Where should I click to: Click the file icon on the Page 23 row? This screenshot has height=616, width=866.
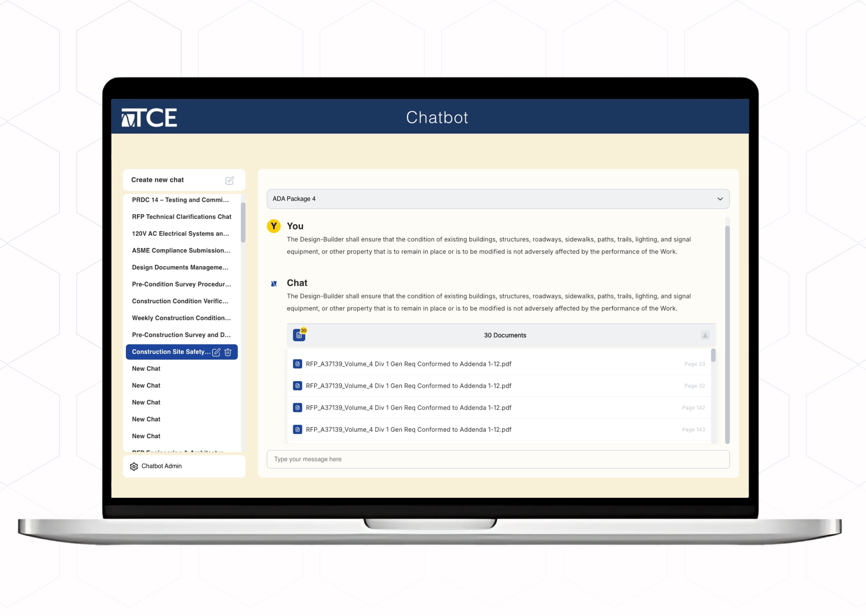coord(298,364)
